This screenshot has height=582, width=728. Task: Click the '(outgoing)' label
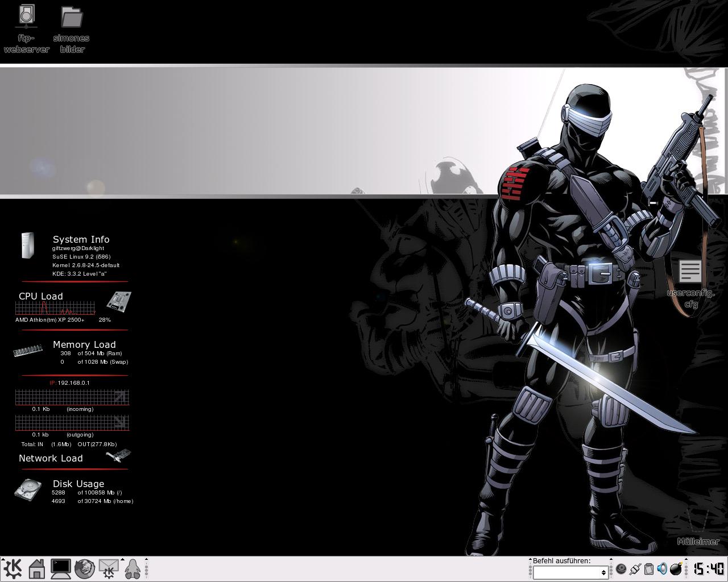pyautogui.click(x=80, y=435)
